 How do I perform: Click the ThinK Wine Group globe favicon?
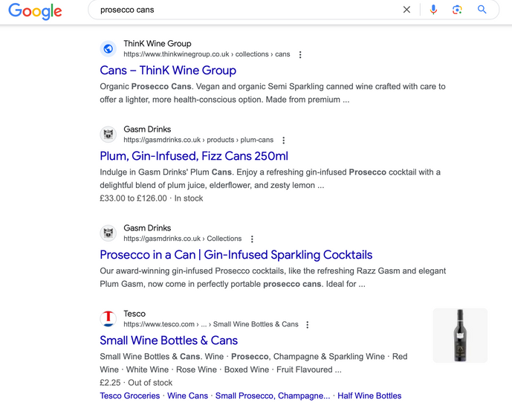(x=108, y=49)
